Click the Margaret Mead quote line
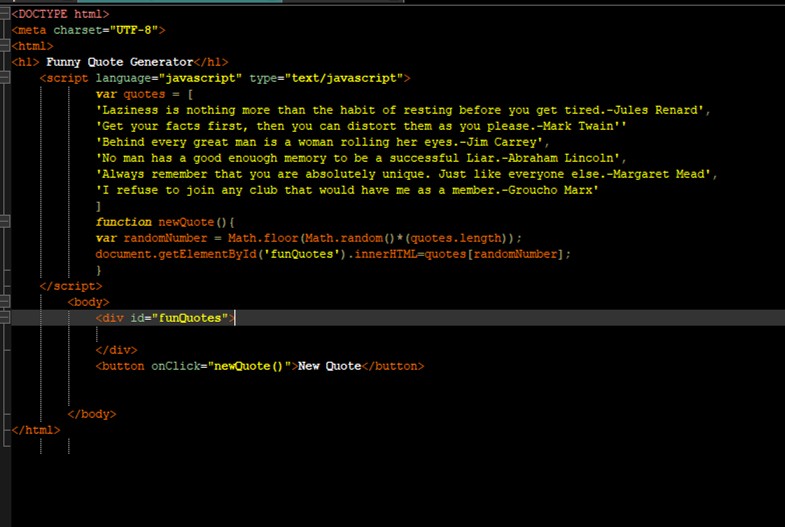 coord(407,174)
